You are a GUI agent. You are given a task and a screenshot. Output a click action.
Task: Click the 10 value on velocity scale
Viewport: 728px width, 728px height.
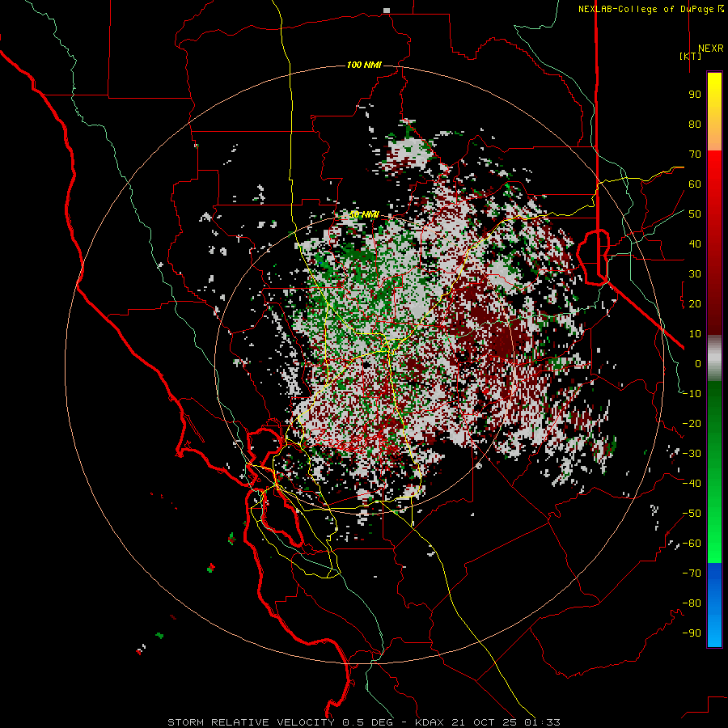(x=695, y=334)
